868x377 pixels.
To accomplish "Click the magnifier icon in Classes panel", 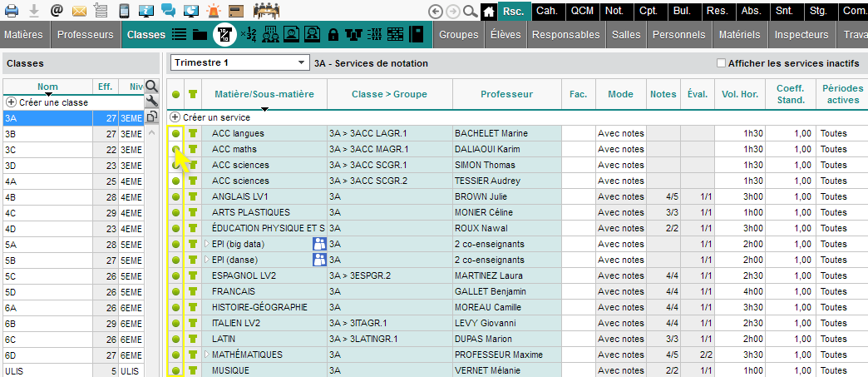I will 151,86.
